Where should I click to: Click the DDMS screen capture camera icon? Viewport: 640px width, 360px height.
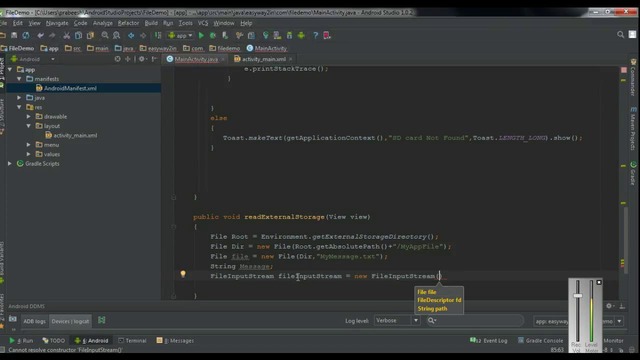[x=13, y=318]
